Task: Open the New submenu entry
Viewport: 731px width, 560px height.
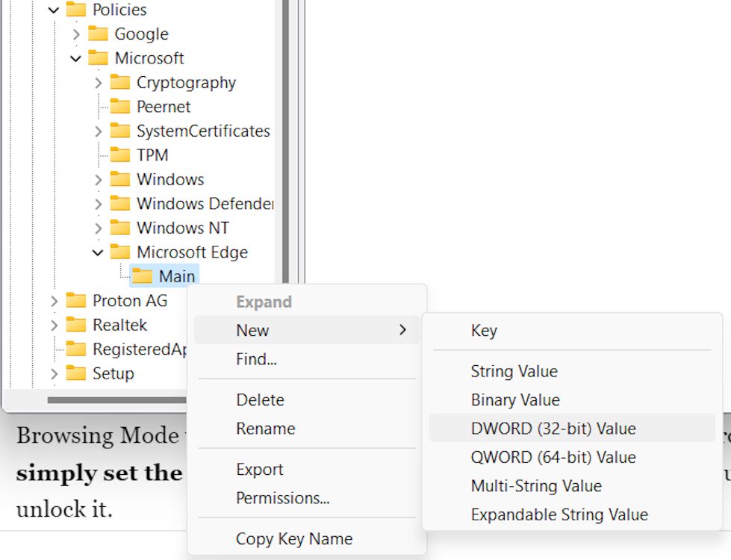Action: coord(307,330)
